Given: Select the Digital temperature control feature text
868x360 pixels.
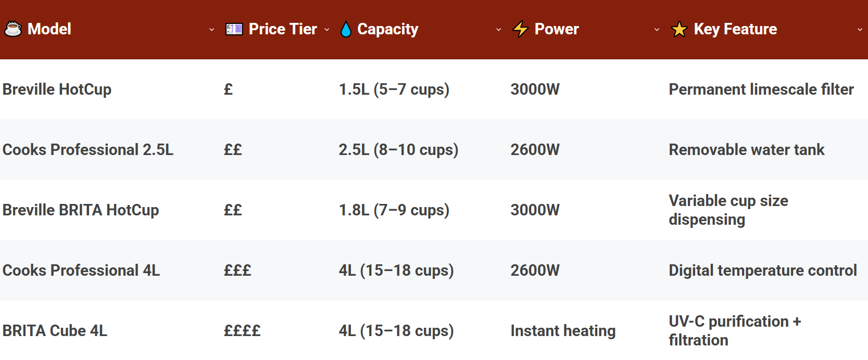Looking at the screenshot, I should (x=763, y=271).
